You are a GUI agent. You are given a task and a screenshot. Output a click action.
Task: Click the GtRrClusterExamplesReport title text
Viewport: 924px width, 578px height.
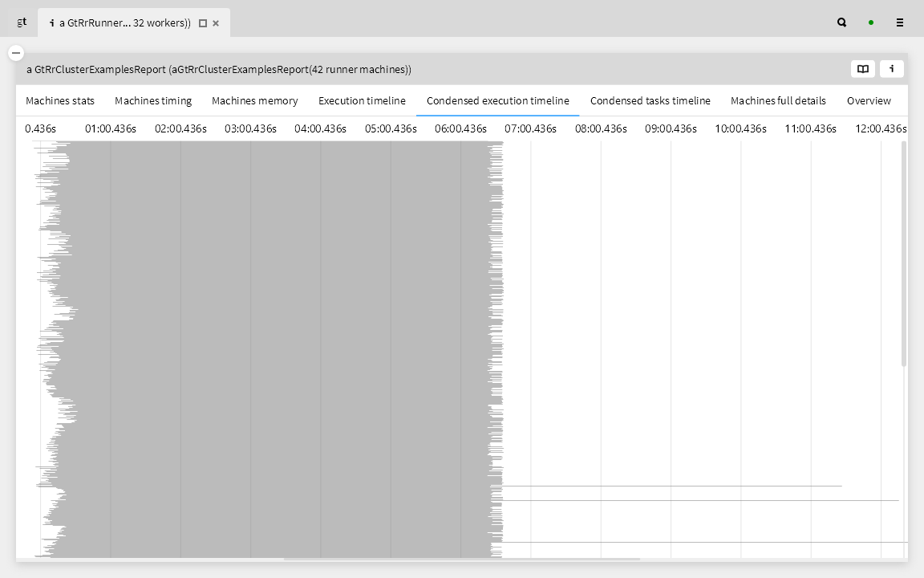pyautogui.click(x=219, y=70)
